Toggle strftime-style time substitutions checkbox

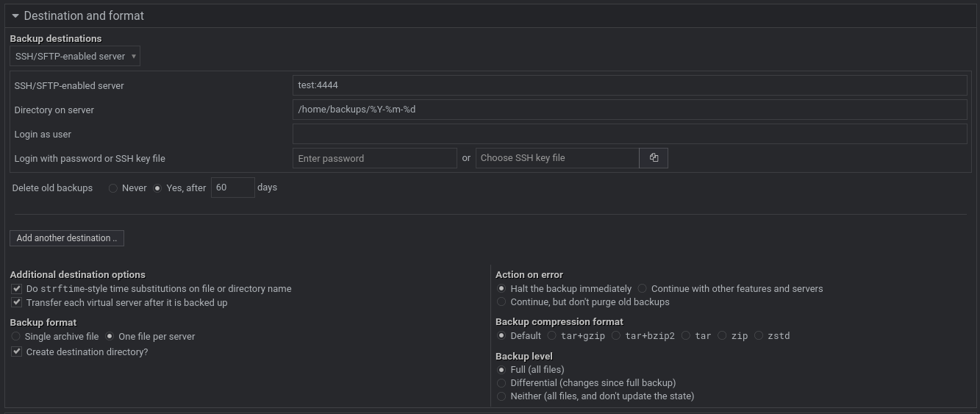click(17, 289)
